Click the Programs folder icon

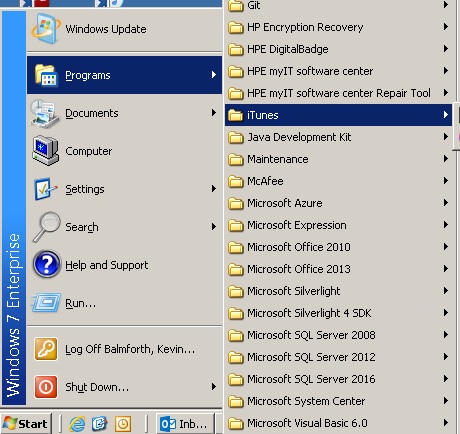[46, 75]
